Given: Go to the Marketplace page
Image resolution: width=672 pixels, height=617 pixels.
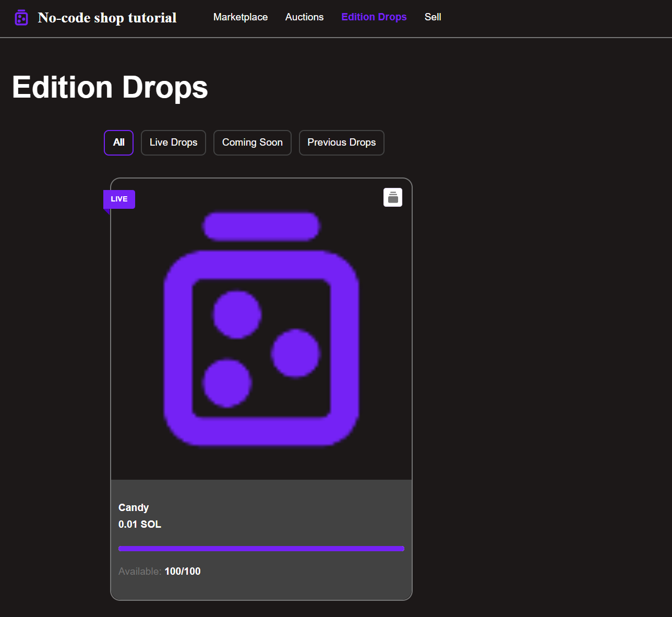Looking at the screenshot, I should click(x=241, y=17).
